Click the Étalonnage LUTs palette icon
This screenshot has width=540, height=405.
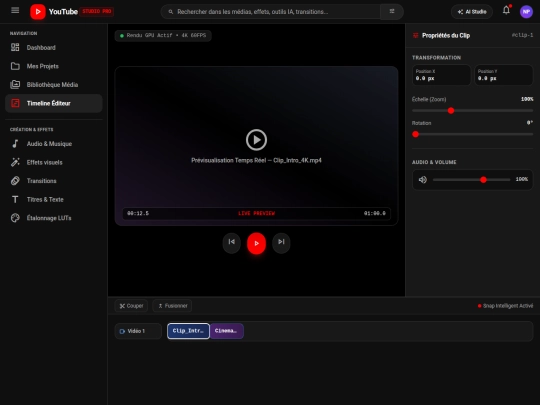15,218
